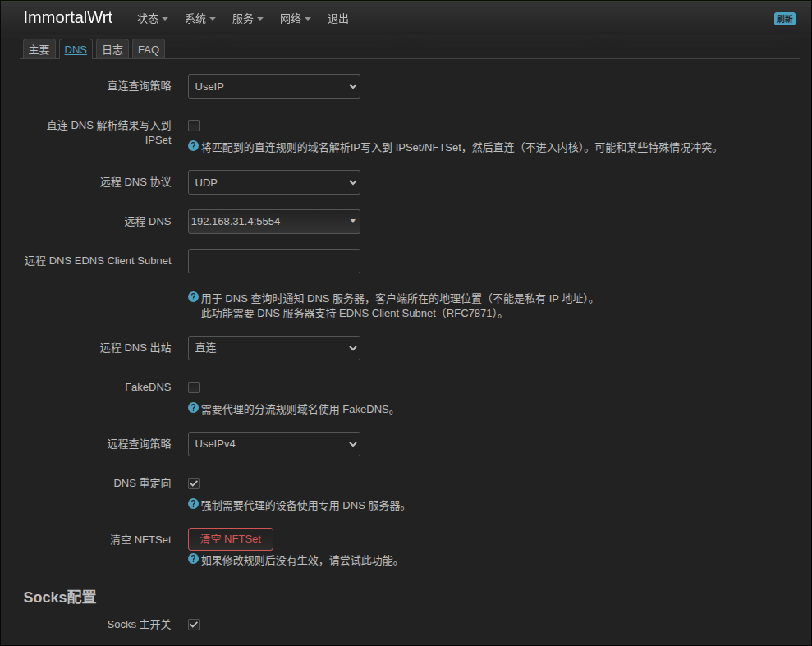812x646 pixels.
Task: Open 远程查询策略 dropdown showing UseIPv4
Action: coord(273,444)
